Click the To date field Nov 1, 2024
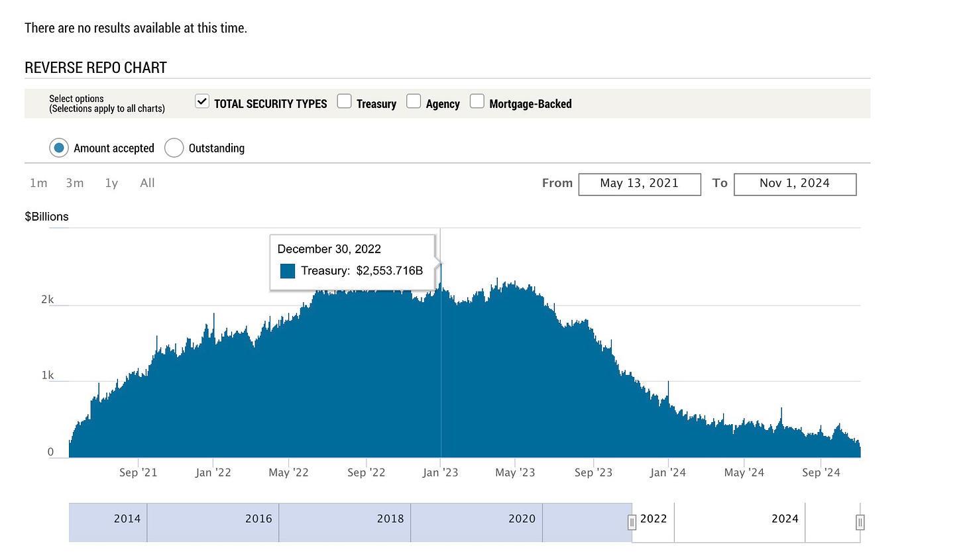 tap(795, 184)
